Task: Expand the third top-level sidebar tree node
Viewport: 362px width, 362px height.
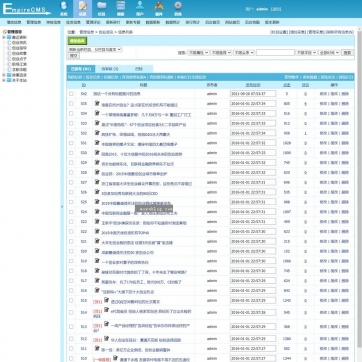Action: click(4, 80)
